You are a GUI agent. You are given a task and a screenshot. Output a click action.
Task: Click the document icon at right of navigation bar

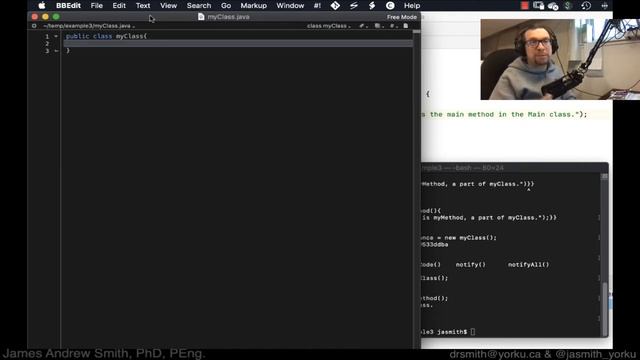[x=406, y=26]
